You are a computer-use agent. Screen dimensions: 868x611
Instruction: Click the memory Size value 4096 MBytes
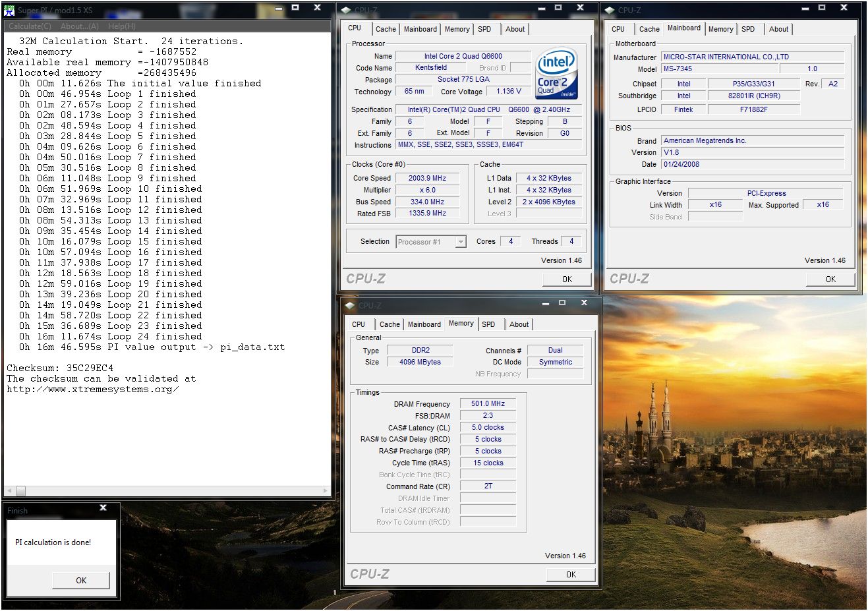point(420,362)
